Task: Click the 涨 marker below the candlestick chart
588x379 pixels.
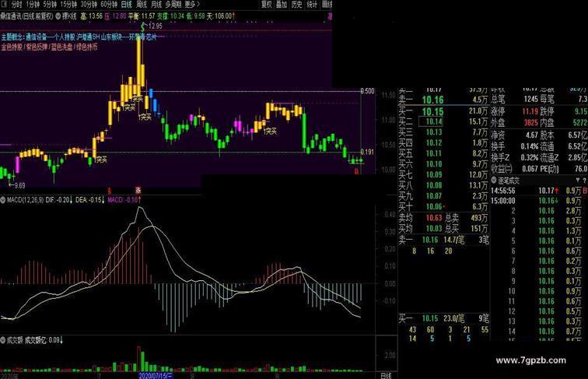Action: [x=138, y=191]
